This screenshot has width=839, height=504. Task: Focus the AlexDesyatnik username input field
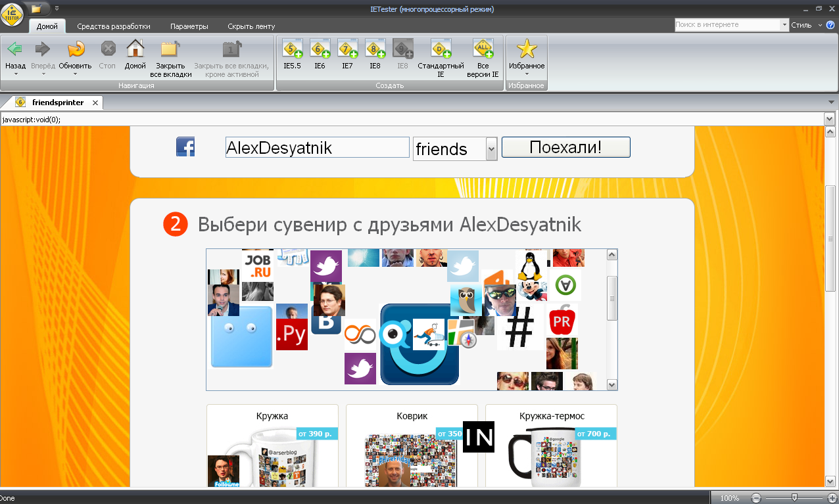(x=318, y=147)
